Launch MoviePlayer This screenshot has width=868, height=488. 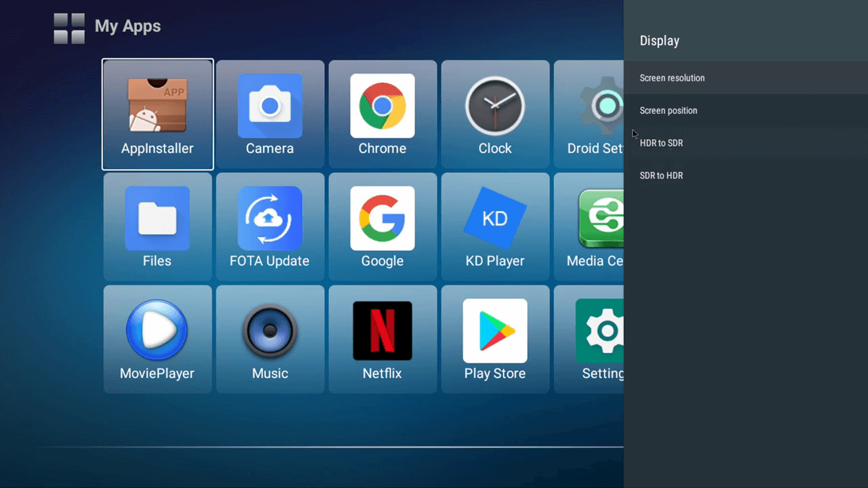coord(157,339)
